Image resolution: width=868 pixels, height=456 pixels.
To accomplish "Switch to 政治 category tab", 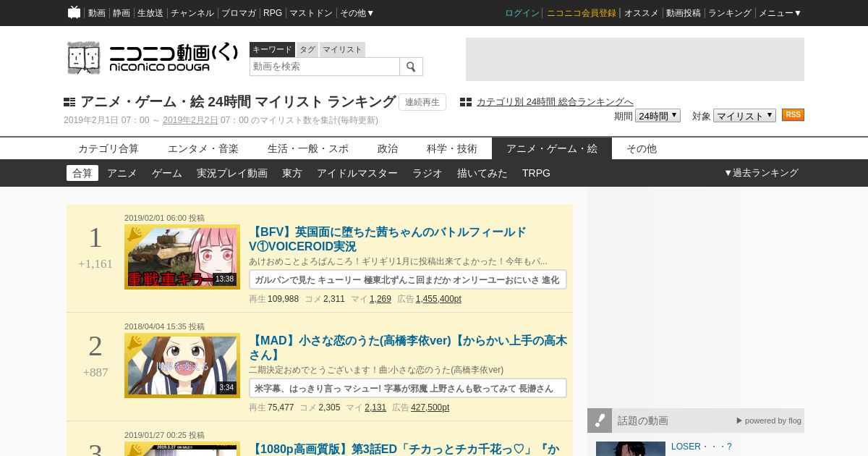I will 388,148.
